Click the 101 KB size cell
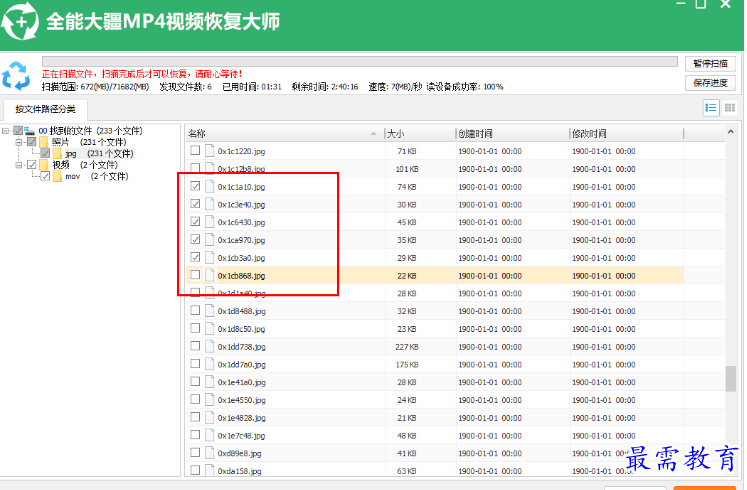 coord(407,169)
